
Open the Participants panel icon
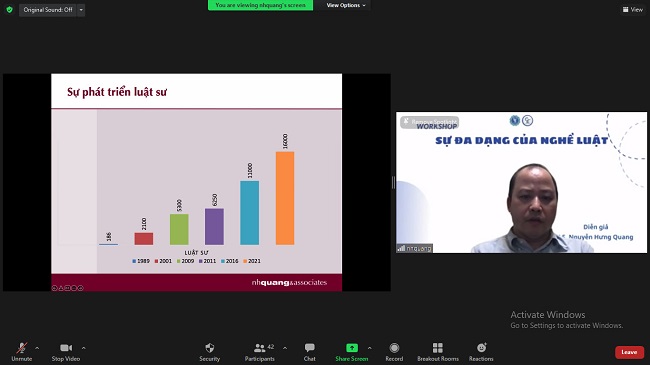[260, 348]
